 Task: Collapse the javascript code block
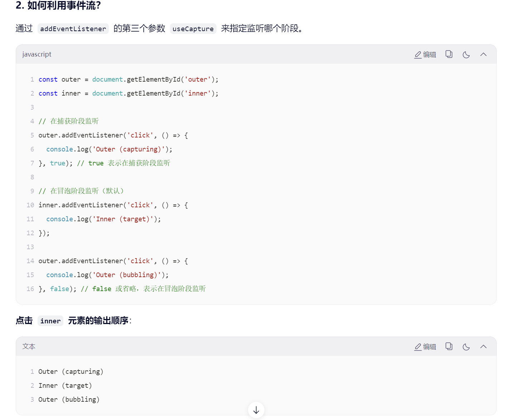pyautogui.click(x=483, y=54)
